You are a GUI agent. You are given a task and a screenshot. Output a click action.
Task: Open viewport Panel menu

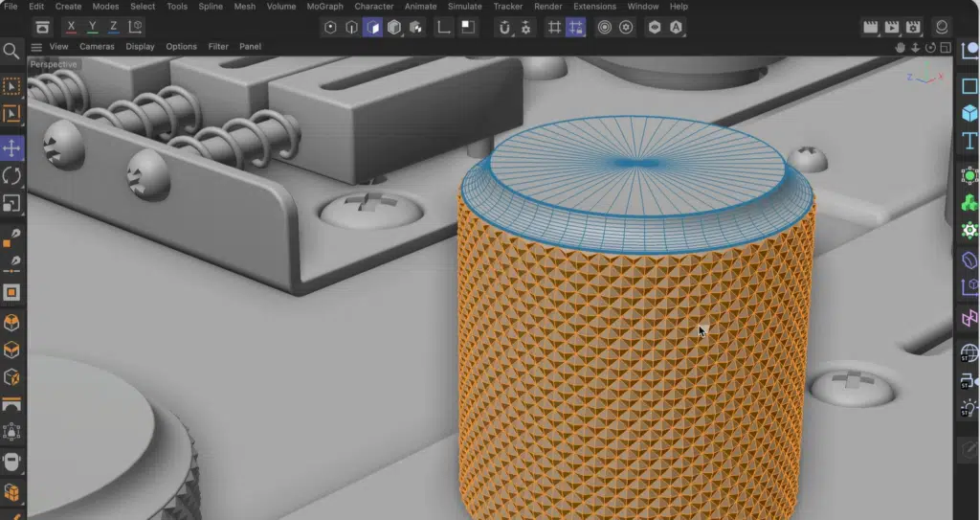coord(250,46)
